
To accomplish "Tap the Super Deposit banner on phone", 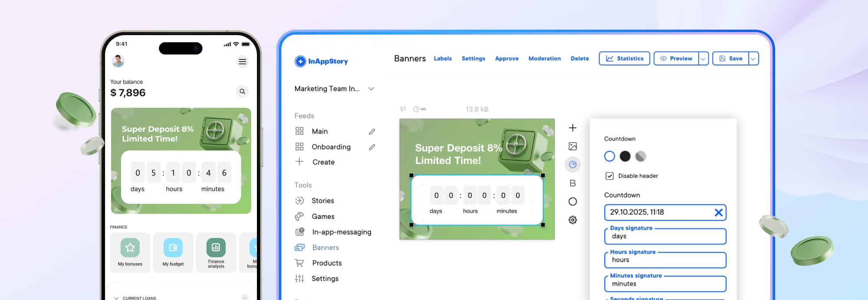I will [x=181, y=161].
